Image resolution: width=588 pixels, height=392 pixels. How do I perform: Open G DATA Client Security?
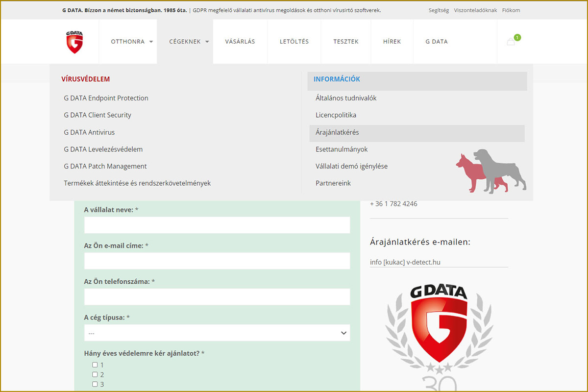point(98,115)
